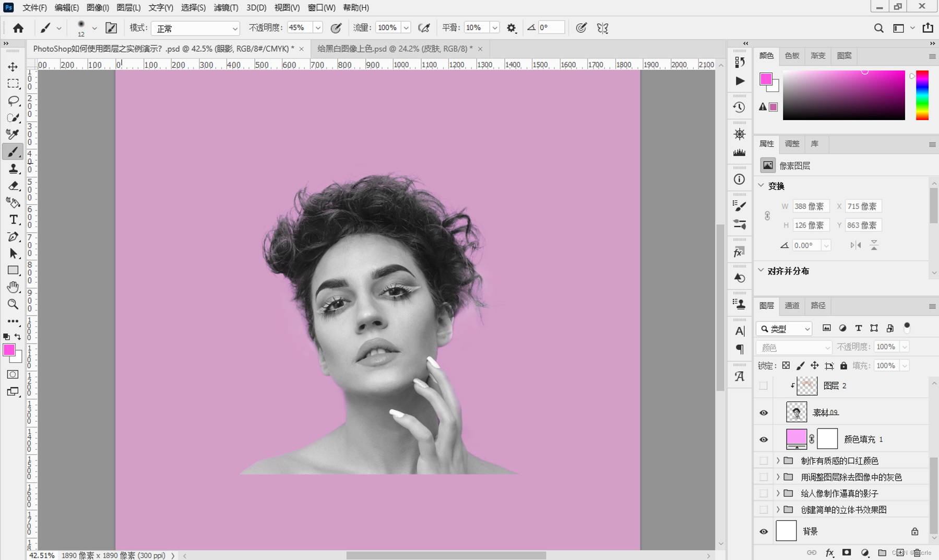Show the 创建简单的立体书效果图 group

(x=764, y=509)
